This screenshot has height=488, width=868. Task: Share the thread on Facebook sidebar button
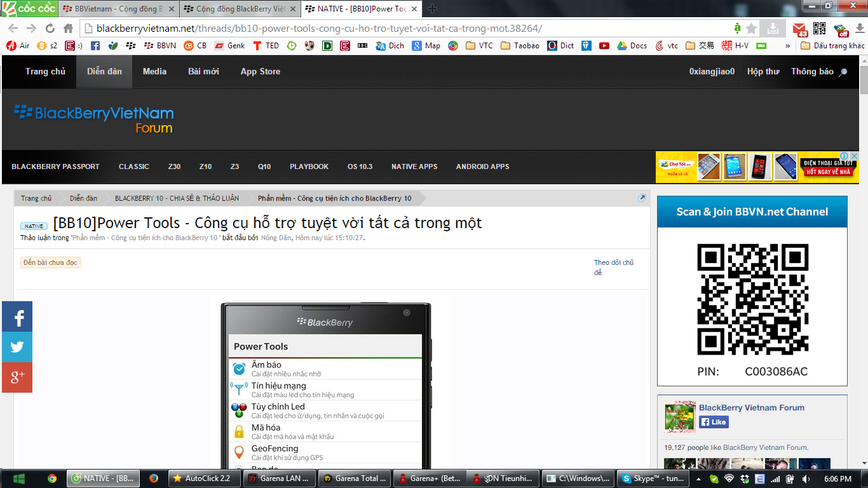[17, 316]
